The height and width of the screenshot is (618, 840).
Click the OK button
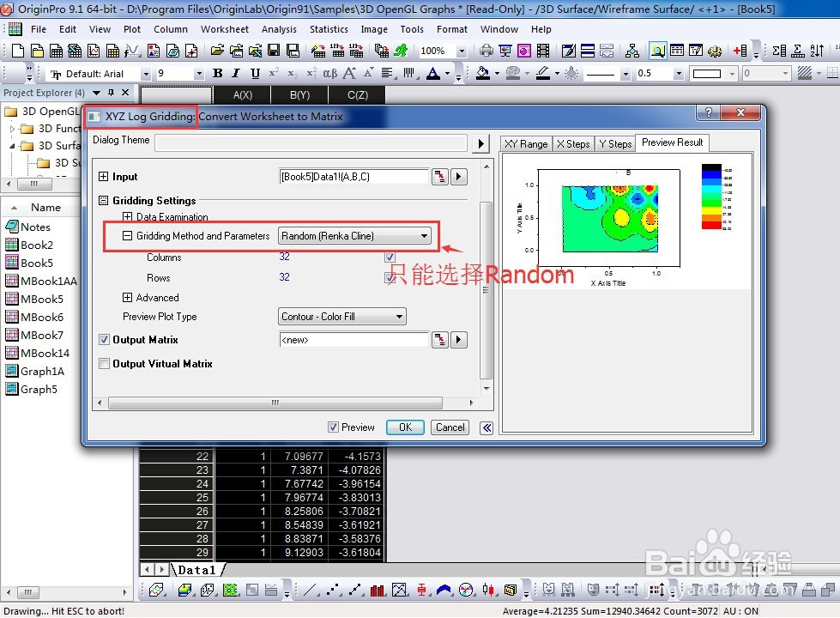point(405,427)
